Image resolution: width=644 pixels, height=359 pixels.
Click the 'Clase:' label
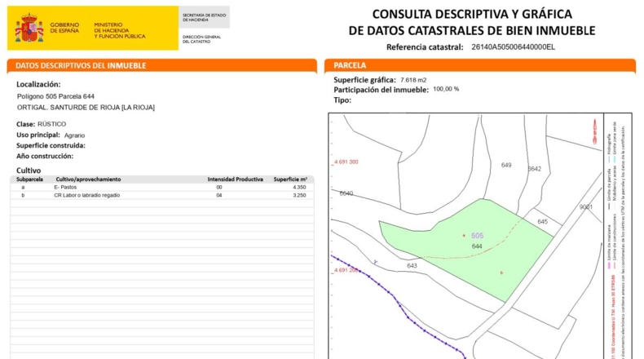point(25,124)
